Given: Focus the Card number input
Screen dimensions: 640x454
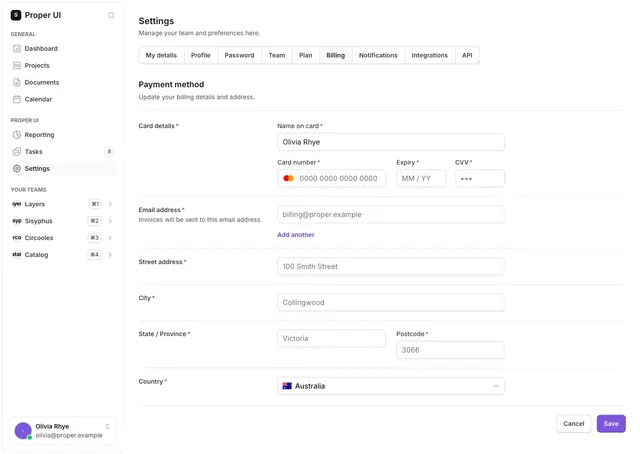Looking at the screenshot, I should point(331,178).
